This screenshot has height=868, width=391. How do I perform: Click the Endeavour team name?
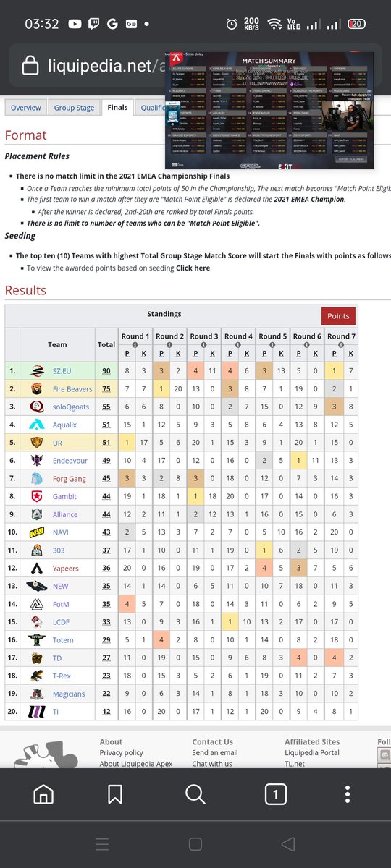click(x=70, y=460)
